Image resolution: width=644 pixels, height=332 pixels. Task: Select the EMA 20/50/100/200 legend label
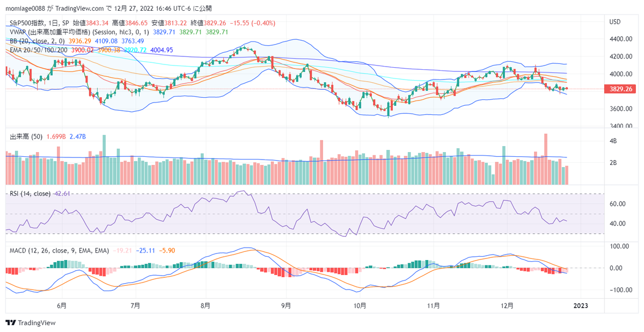(39, 49)
